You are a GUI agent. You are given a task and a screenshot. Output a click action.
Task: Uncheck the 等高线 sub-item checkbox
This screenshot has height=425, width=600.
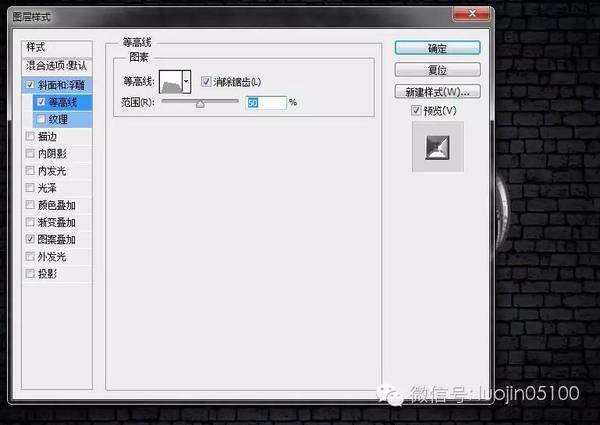41,102
